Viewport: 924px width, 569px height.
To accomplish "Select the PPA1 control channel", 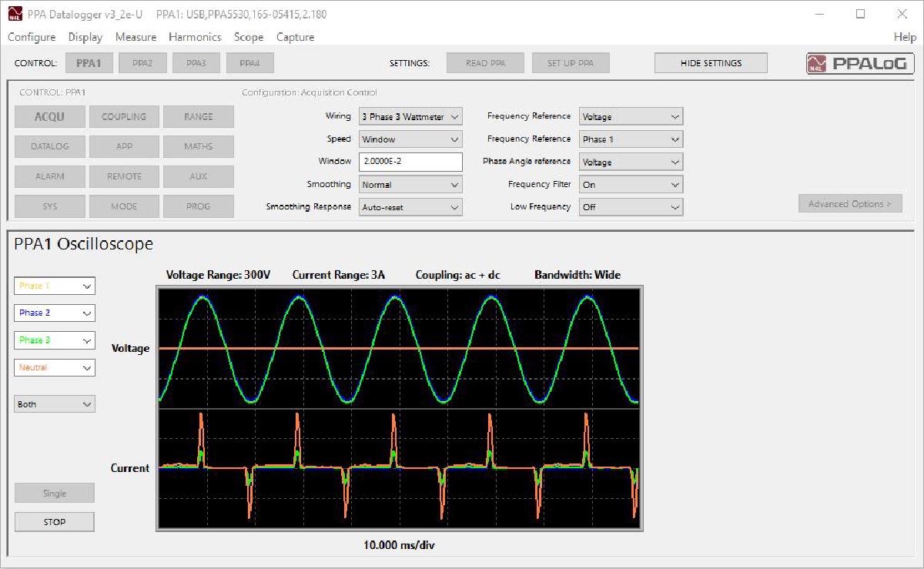I will (x=89, y=63).
